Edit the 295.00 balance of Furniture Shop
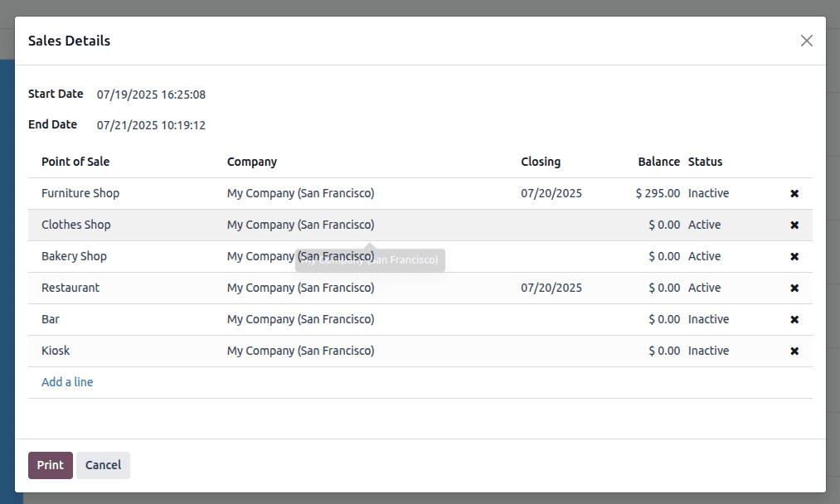840x504 pixels. (656, 193)
